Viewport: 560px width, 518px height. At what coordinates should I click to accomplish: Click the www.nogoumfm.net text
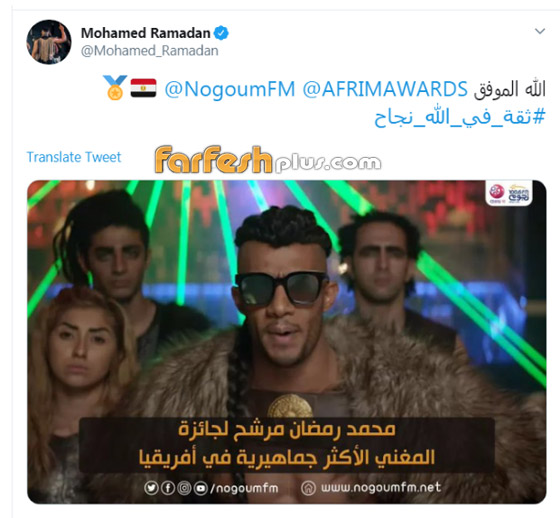[381, 488]
